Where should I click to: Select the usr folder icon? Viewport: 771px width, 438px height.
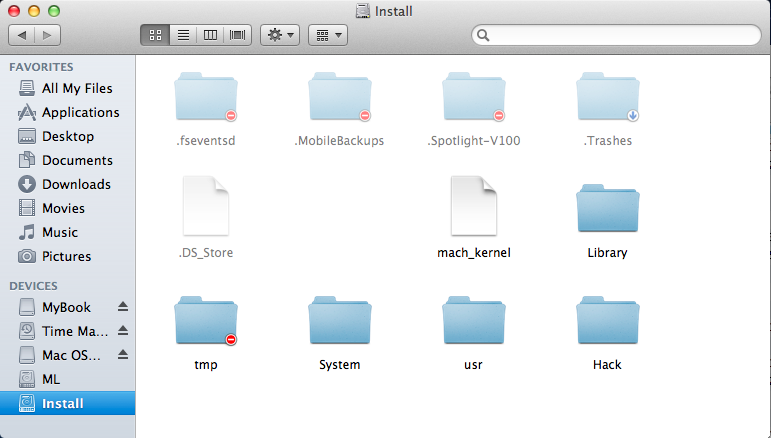click(474, 320)
